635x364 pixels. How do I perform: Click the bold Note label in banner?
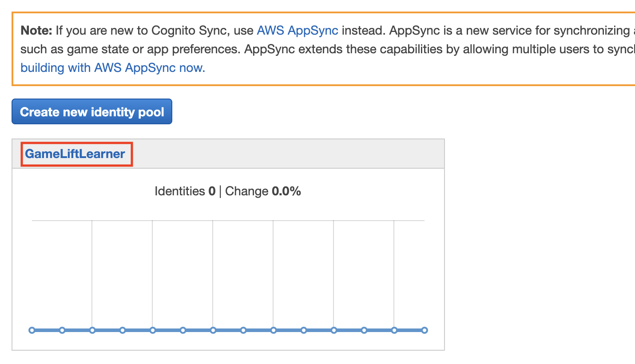coord(36,31)
